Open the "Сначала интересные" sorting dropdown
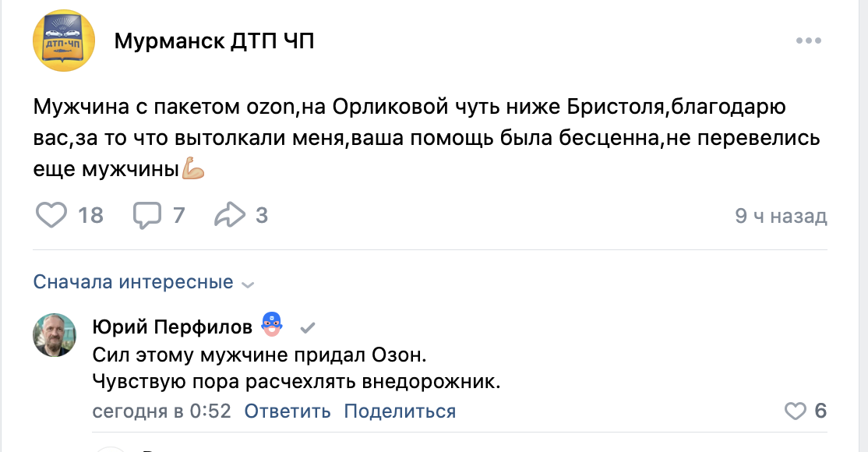 (133, 282)
